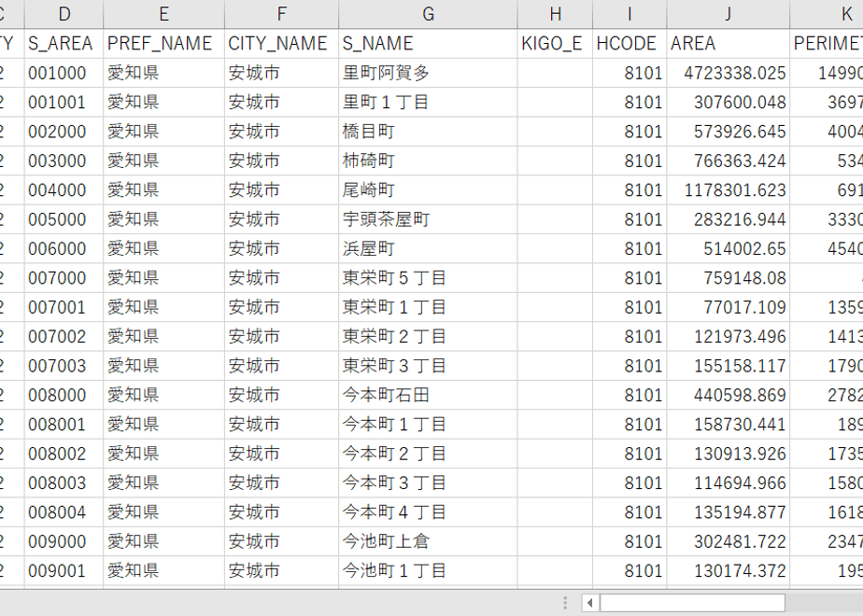Select column H header

coord(555,14)
